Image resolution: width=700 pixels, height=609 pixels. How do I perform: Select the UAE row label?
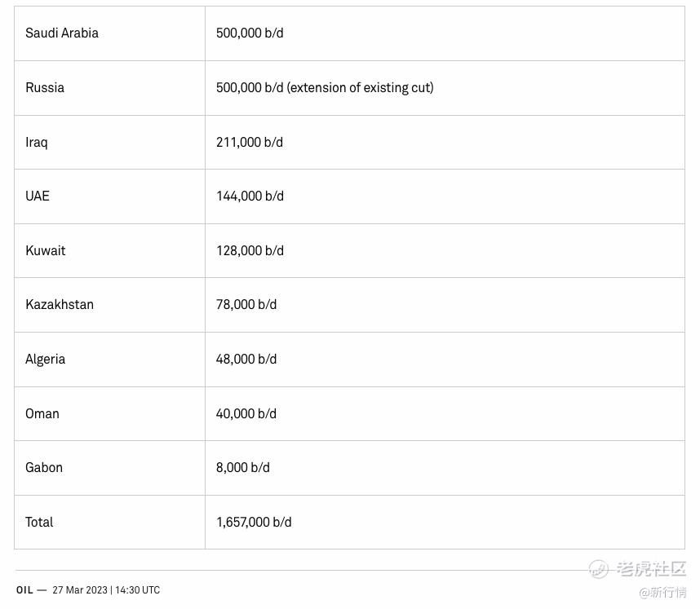38,196
